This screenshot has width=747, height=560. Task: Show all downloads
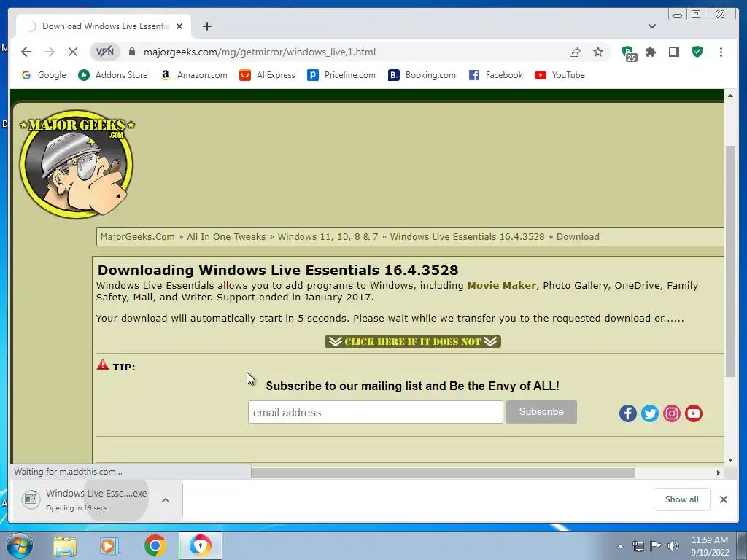point(682,499)
